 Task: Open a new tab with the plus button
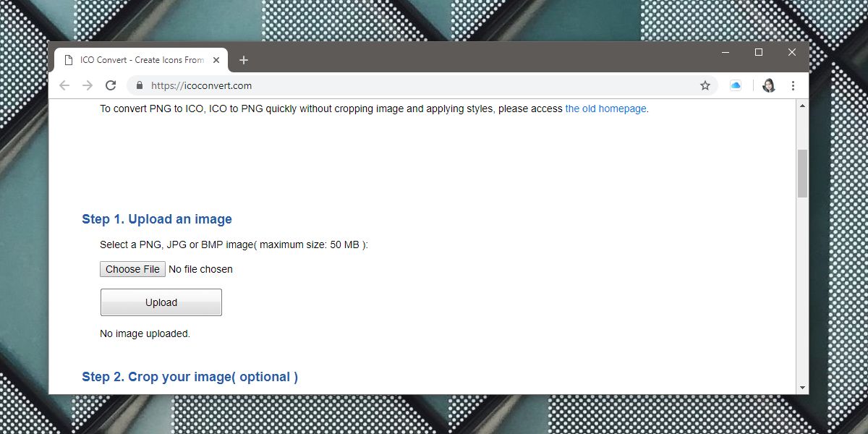244,60
